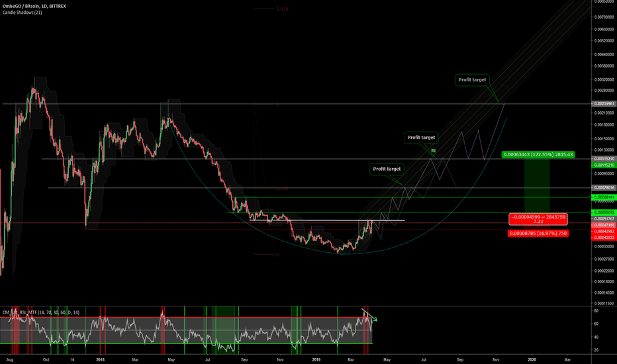Click the 2020 label on the time axis
The image size is (617, 364).
click(532, 359)
